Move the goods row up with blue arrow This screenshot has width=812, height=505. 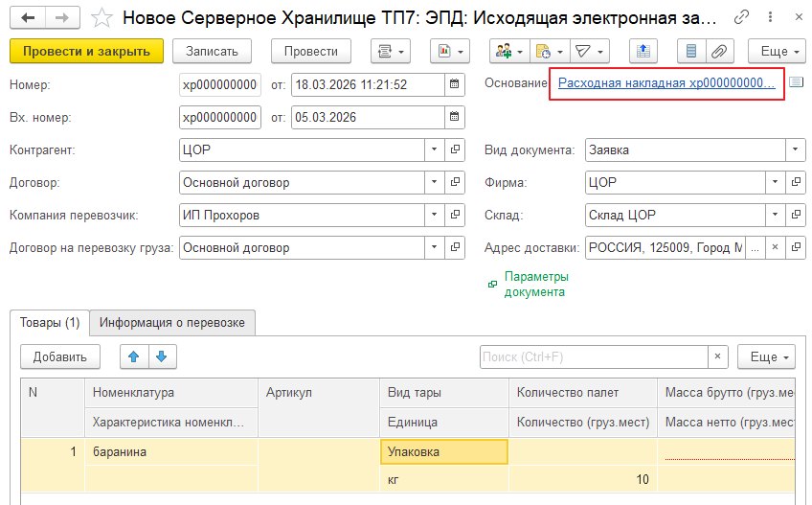[x=134, y=356]
